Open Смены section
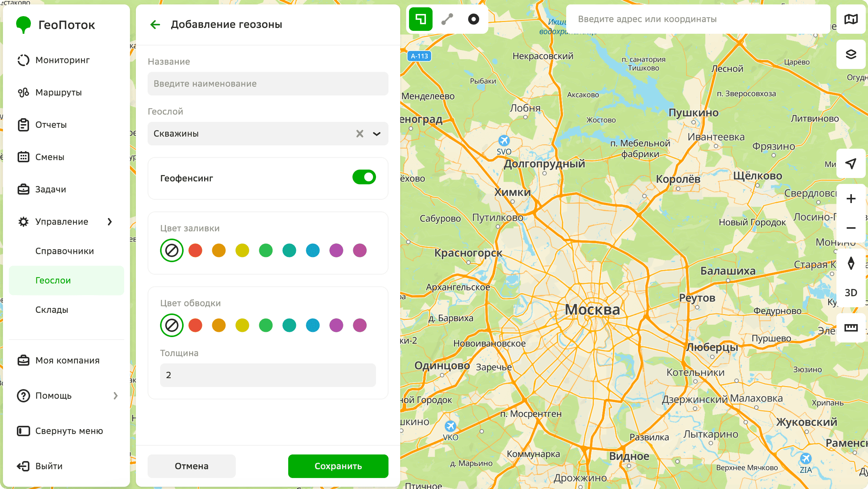This screenshot has height=489, width=868. 66,157
